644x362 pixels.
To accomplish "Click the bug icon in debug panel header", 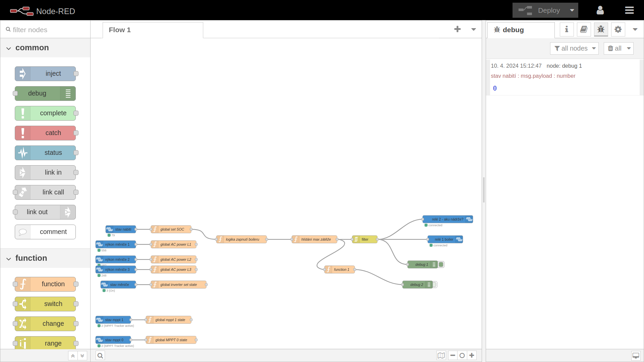I will click(601, 29).
